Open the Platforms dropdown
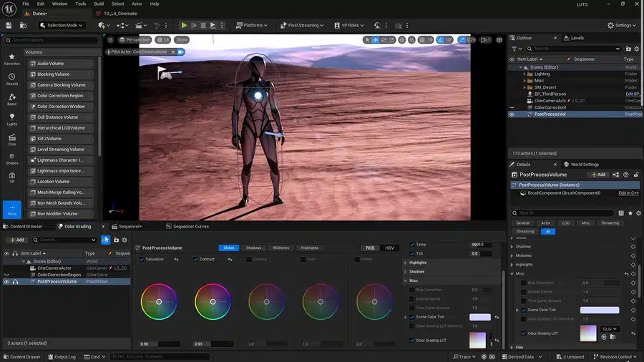 (252, 25)
